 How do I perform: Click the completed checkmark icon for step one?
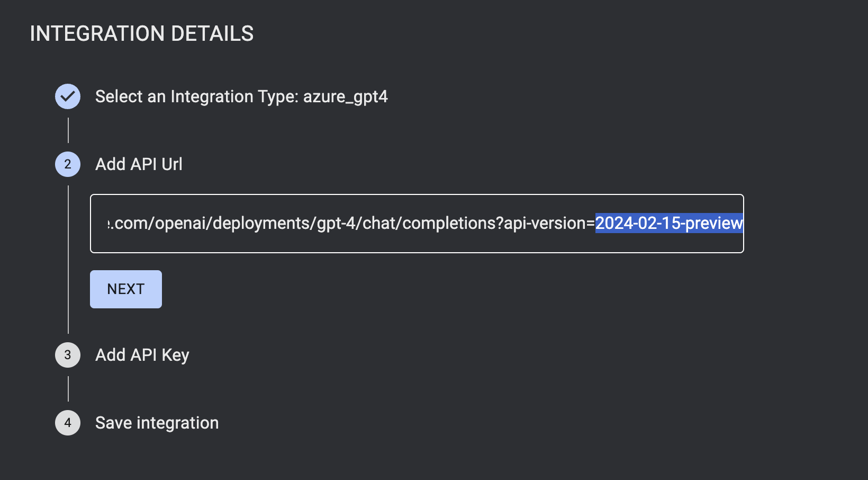pos(68,96)
